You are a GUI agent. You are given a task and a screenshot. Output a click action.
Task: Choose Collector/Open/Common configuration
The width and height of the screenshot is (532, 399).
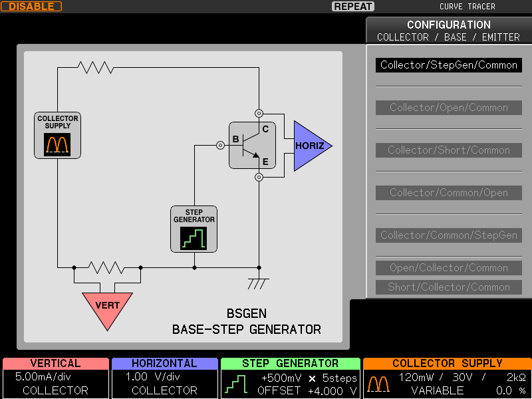coord(448,108)
